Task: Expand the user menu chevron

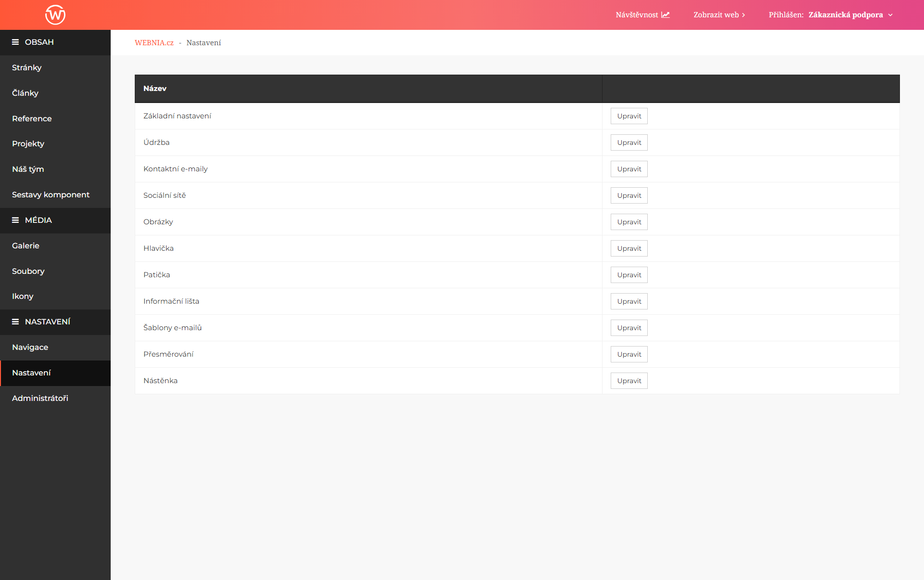Action: point(890,15)
